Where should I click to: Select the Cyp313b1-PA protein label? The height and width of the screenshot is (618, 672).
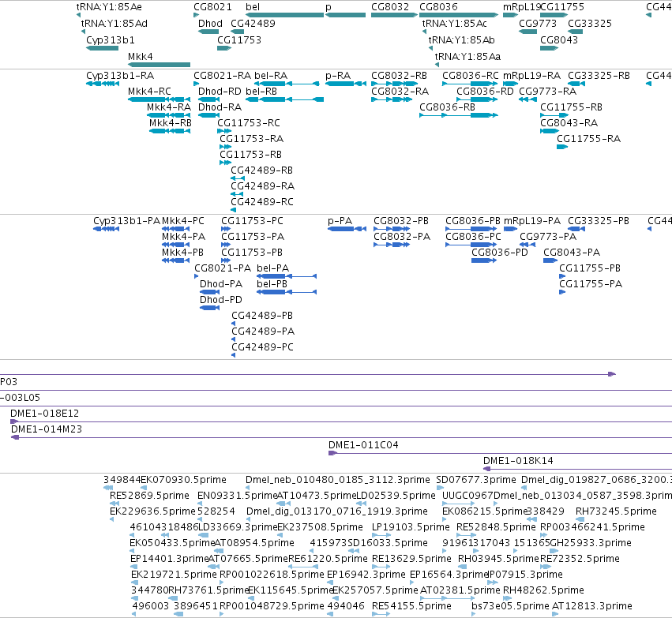click(x=126, y=221)
